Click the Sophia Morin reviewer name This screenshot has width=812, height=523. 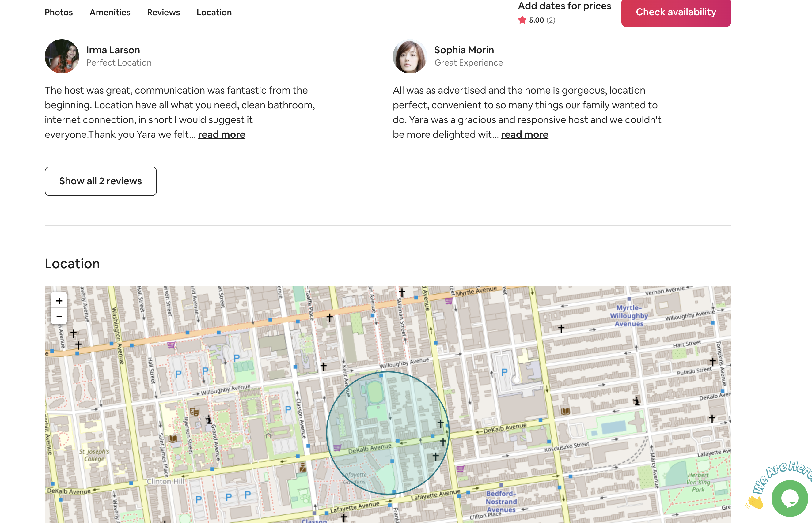point(464,50)
